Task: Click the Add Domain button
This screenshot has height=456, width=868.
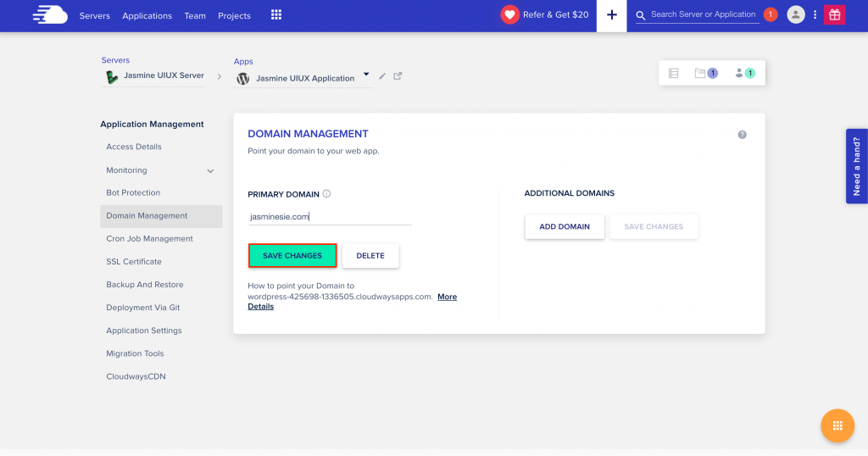Action: point(565,227)
